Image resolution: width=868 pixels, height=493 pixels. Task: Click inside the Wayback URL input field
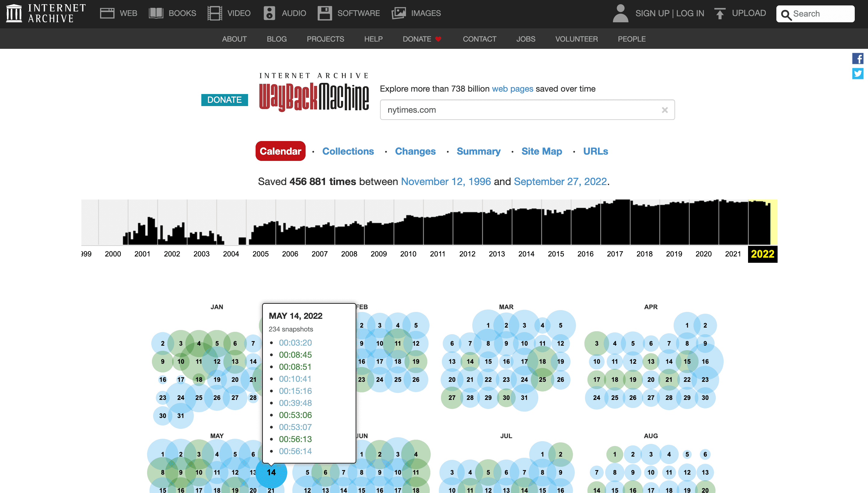518,110
